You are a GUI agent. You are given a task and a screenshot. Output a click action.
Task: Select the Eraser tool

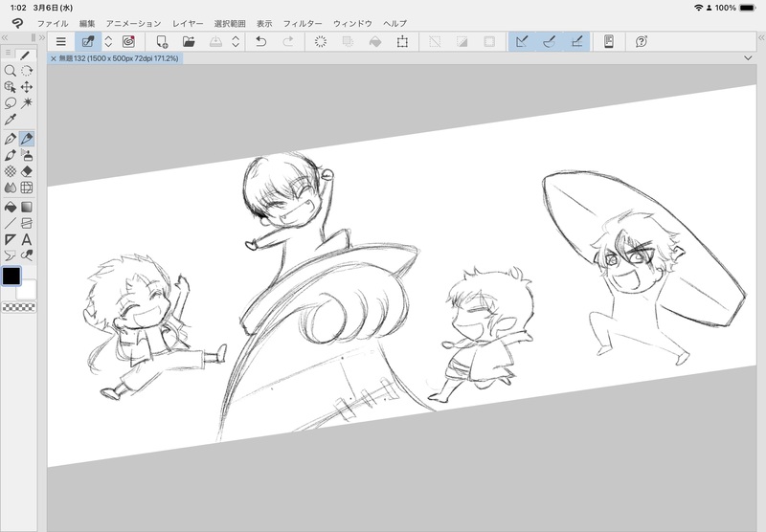27,171
